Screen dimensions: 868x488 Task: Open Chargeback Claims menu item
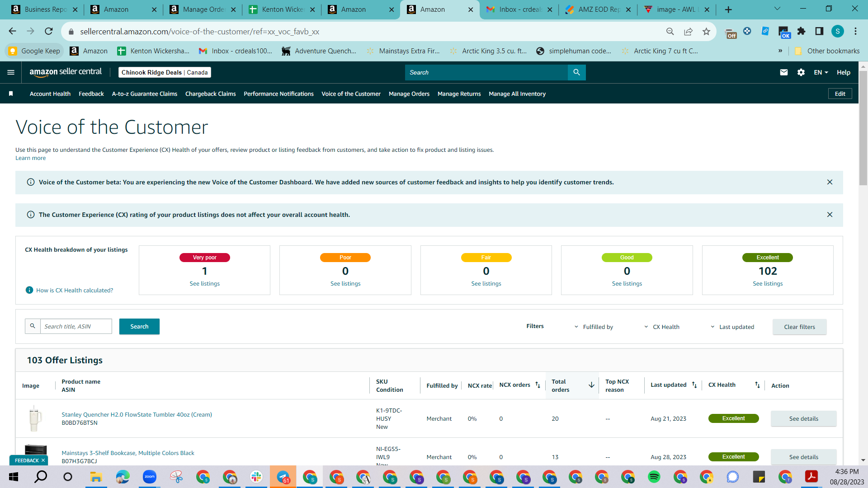[211, 94]
